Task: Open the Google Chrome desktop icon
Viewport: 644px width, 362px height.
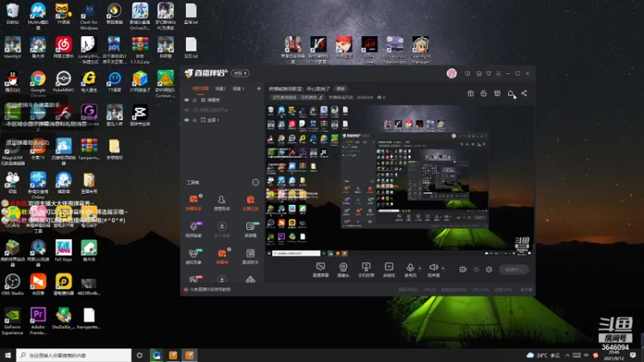Action: click(x=38, y=82)
